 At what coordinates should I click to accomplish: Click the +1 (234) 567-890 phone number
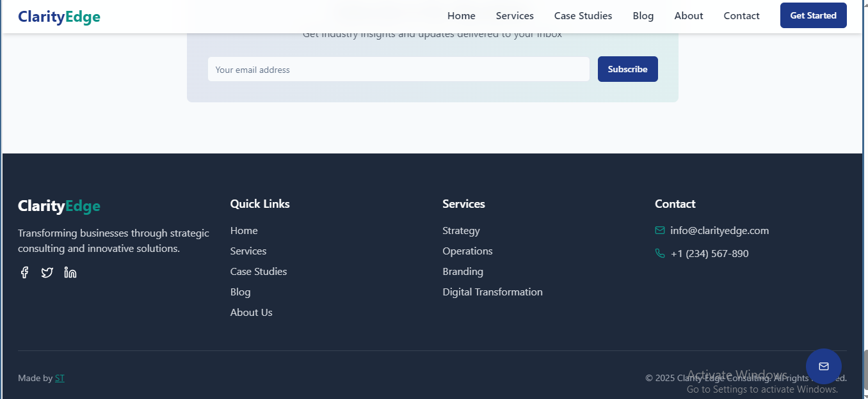(710, 253)
